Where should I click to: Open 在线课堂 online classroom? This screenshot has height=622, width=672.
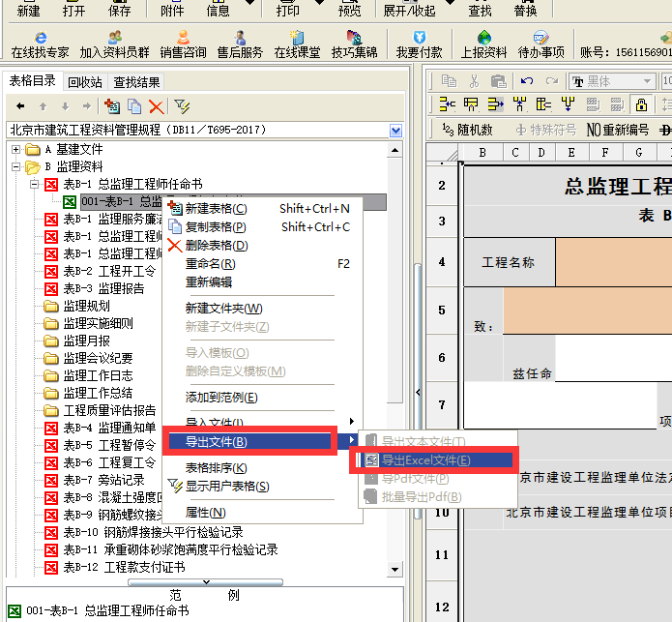(298, 44)
